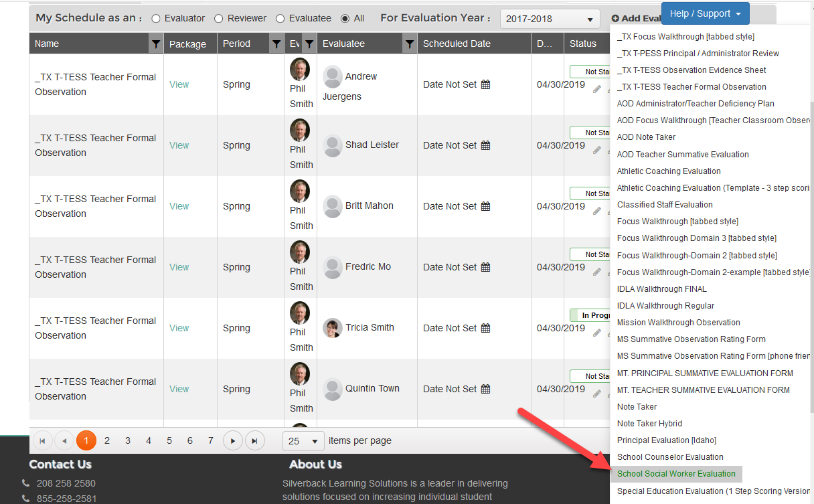Viewport: 814px width, 504px height.
Task: Click Tricia Smith profile photo
Action: point(333,328)
